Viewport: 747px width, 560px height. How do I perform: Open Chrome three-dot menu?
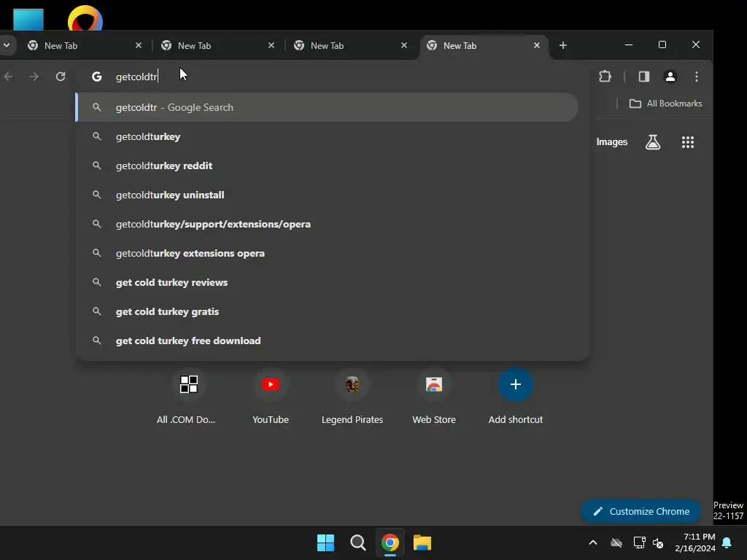[697, 77]
